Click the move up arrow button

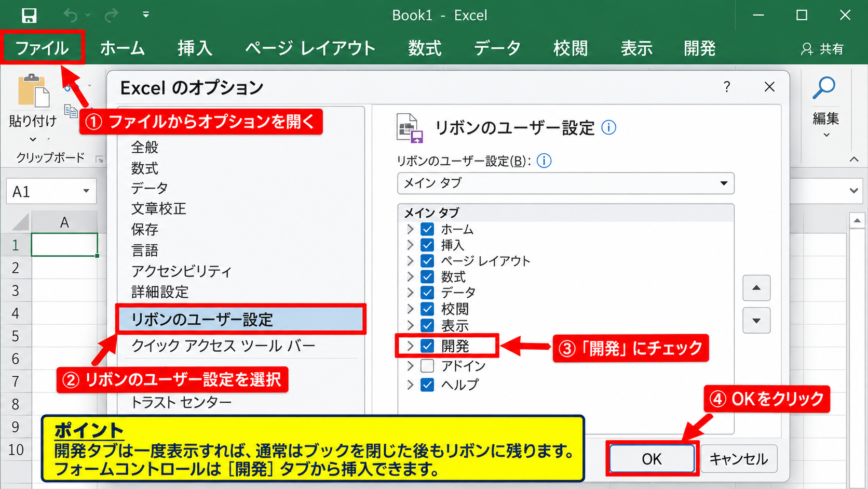pyautogui.click(x=756, y=288)
